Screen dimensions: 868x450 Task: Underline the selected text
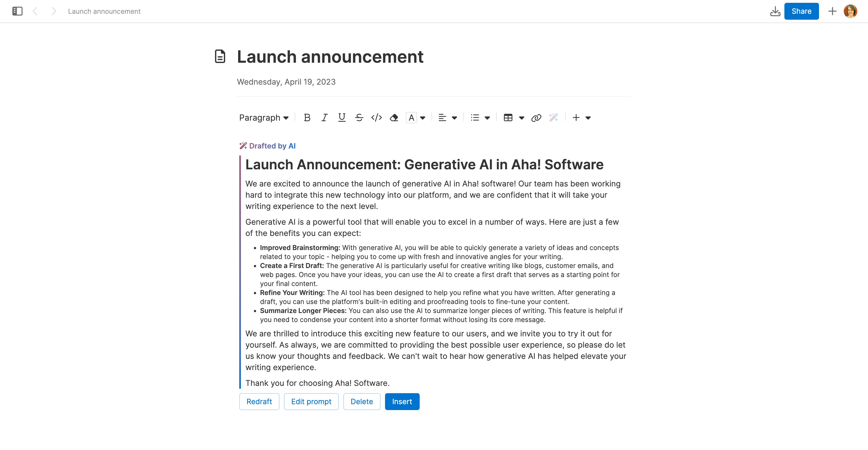point(342,118)
